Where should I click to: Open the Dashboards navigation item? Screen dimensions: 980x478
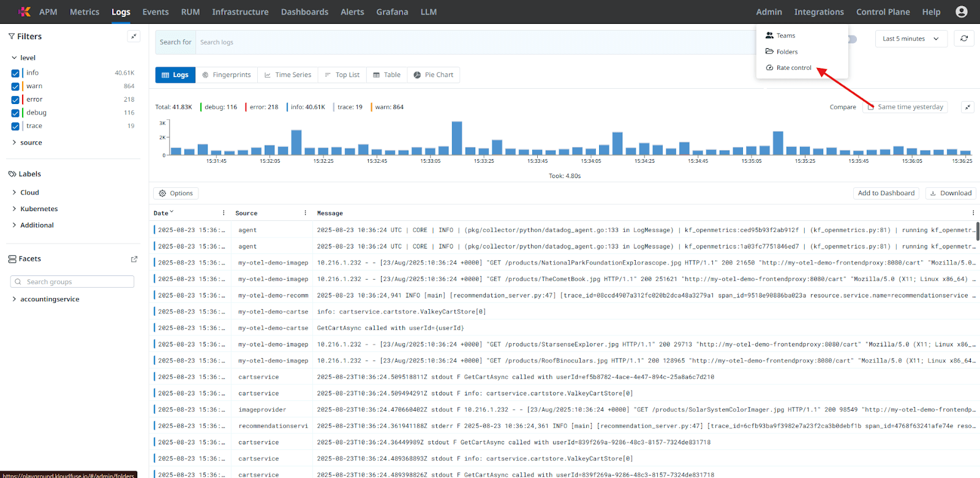pyautogui.click(x=304, y=12)
